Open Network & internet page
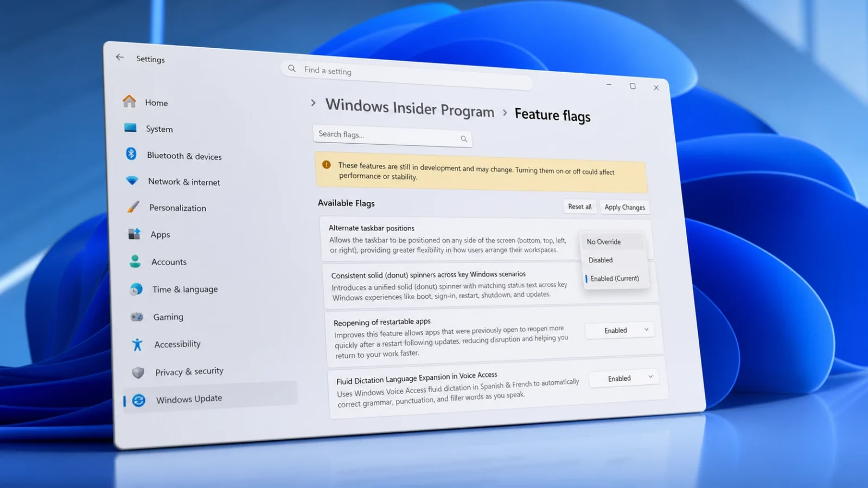Image resolution: width=868 pixels, height=488 pixels. [x=184, y=182]
